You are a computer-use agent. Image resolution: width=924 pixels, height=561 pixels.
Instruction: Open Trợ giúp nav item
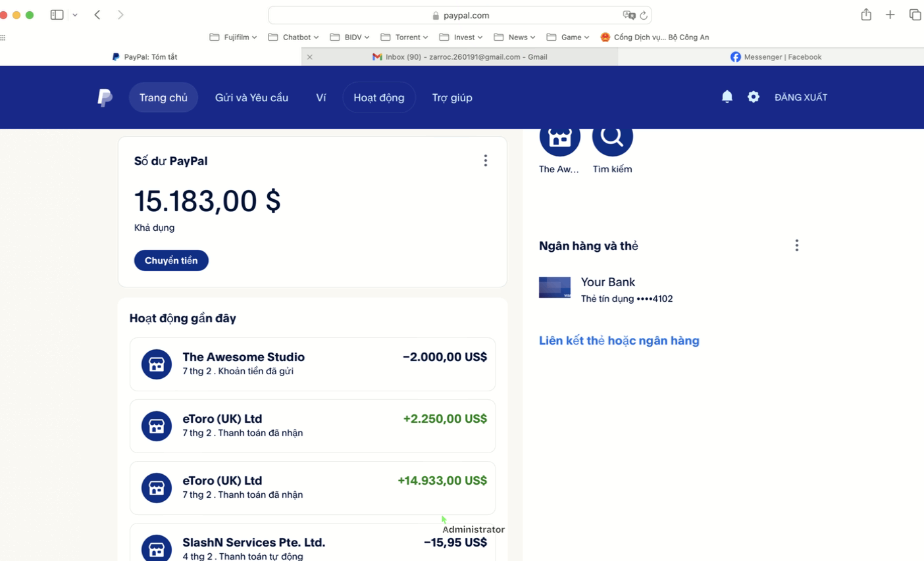[x=452, y=97]
